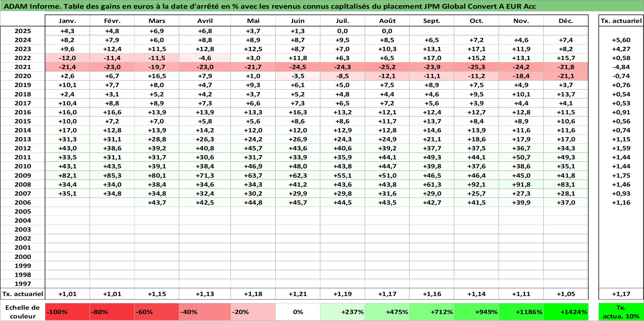
Task: Click the ADAM Informe title banner
Action: (322, 6)
